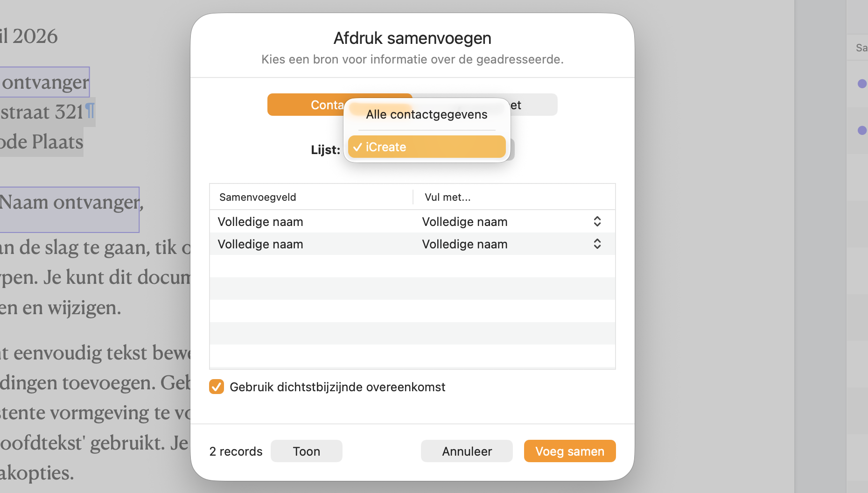Click the upper purple dot in the sidebar

click(x=862, y=84)
